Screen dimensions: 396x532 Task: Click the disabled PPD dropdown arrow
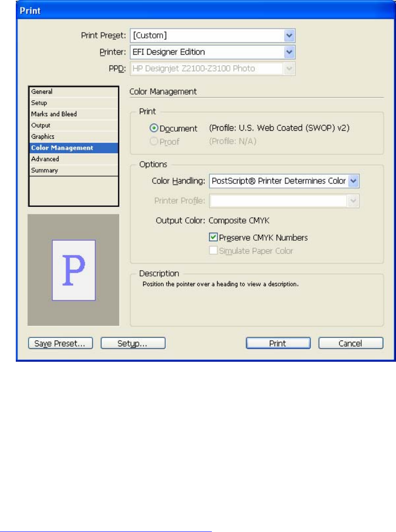tap(288, 68)
